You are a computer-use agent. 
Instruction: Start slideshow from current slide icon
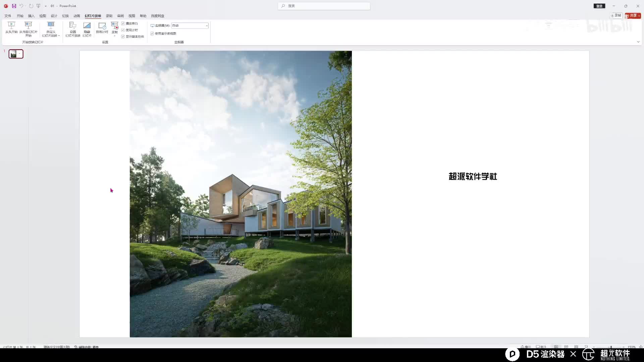point(28,25)
